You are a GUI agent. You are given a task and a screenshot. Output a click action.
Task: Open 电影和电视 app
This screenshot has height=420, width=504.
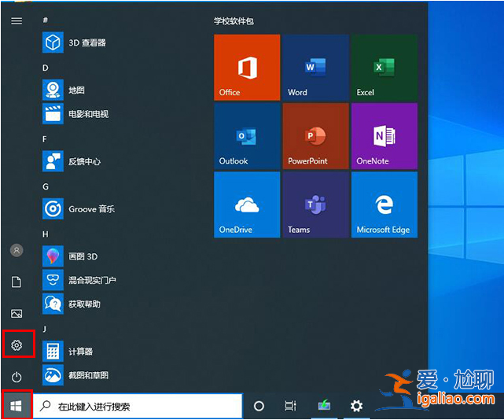click(75, 114)
